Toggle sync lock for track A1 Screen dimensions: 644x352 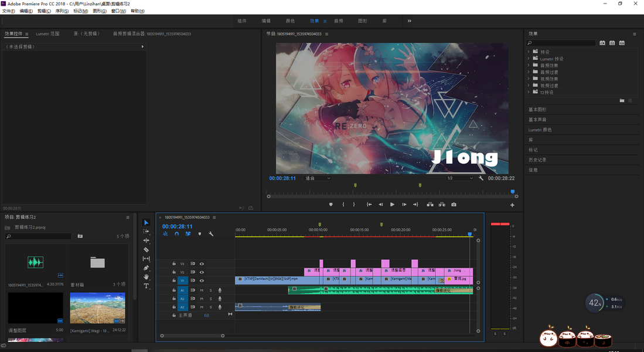pyautogui.click(x=193, y=290)
